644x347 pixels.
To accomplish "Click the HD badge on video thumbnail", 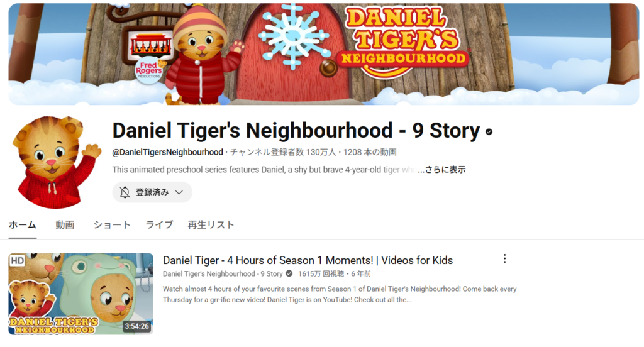I will coord(17,261).
